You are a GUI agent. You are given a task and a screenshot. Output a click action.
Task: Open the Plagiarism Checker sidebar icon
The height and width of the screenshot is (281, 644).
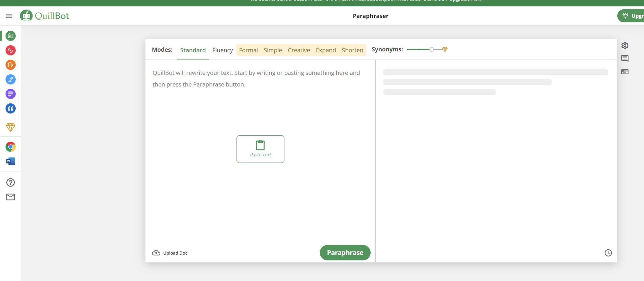(x=10, y=65)
